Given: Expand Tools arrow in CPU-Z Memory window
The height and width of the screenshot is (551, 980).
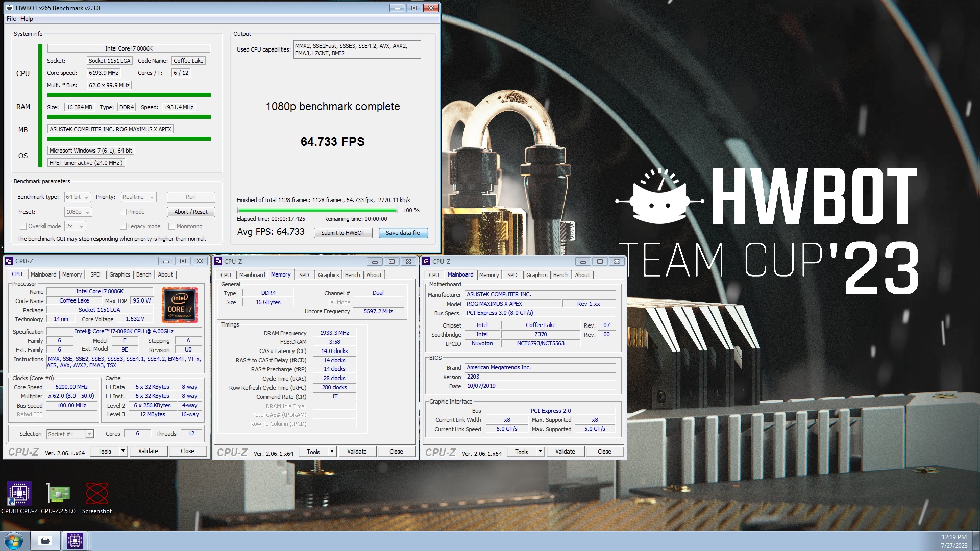Looking at the screenshot, I should click(332, 452).
